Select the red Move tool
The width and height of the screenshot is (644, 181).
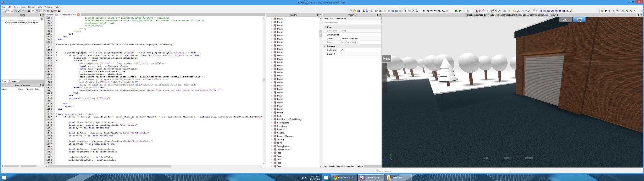pos(480,11)
